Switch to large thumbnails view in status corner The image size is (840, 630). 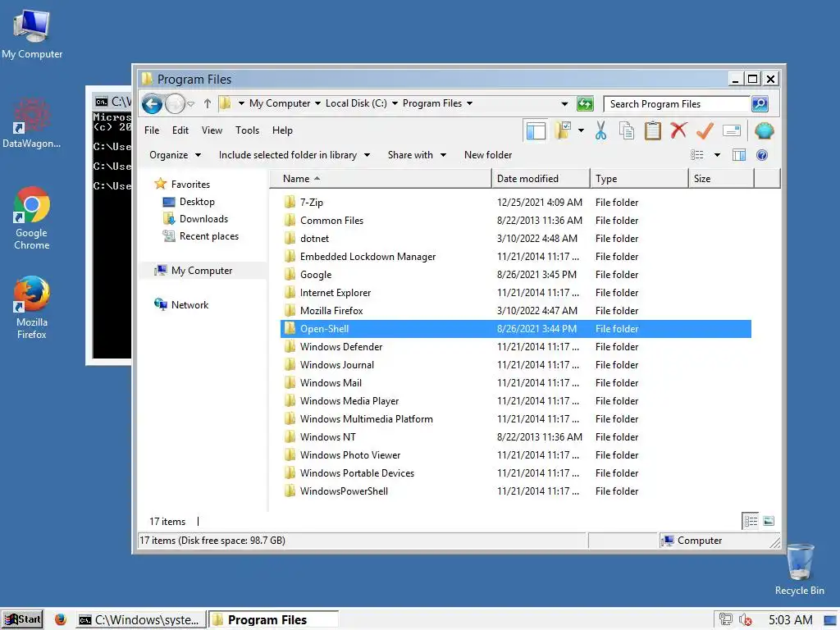[x=769, y=521]
